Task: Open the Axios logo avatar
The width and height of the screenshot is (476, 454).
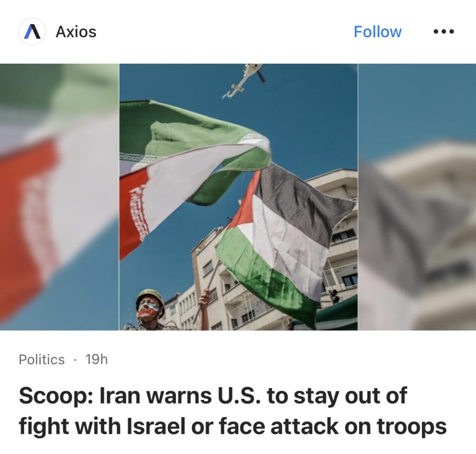Action: (x=32, y=32)
